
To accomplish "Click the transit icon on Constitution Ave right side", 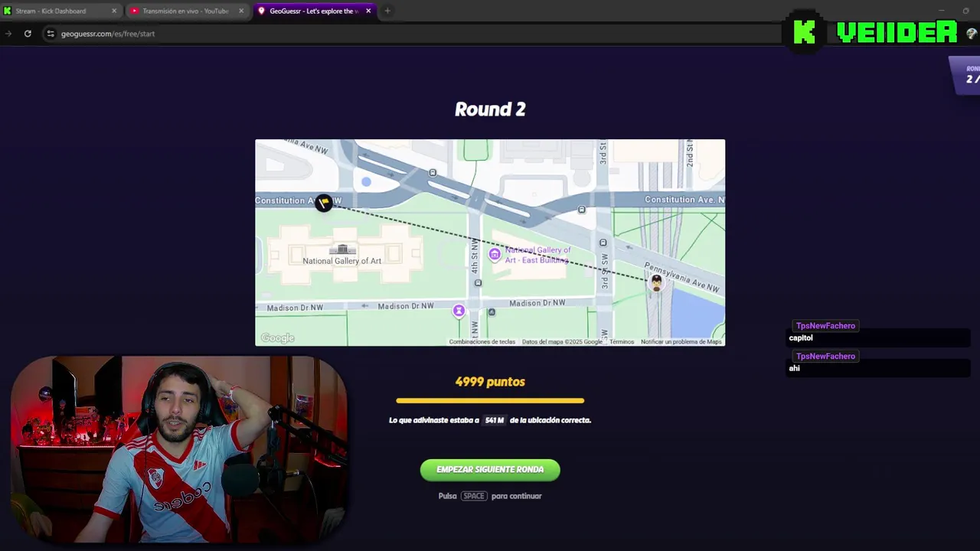I will click(582, 210).
